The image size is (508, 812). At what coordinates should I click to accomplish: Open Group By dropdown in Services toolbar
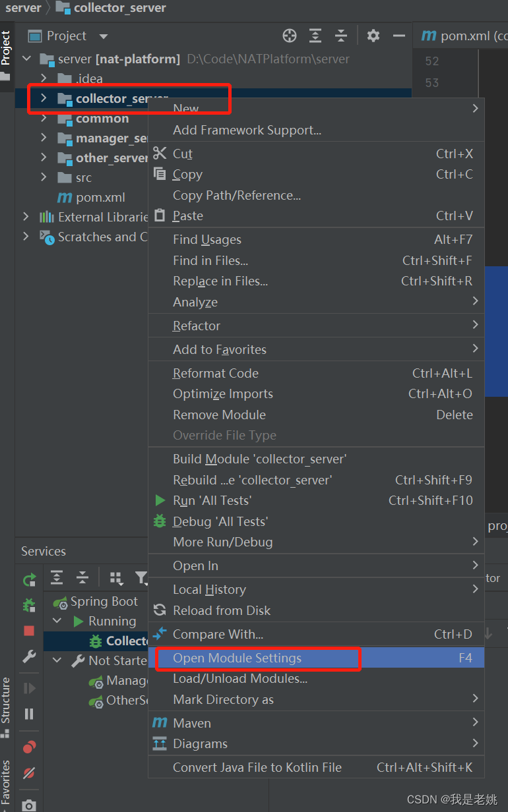coord(117,578)
